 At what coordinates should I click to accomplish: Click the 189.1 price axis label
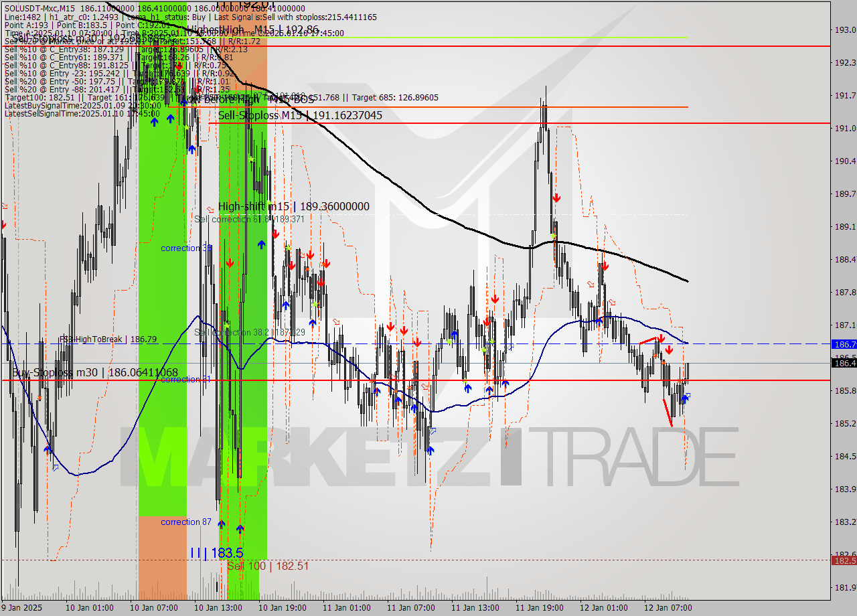point(845,227)
